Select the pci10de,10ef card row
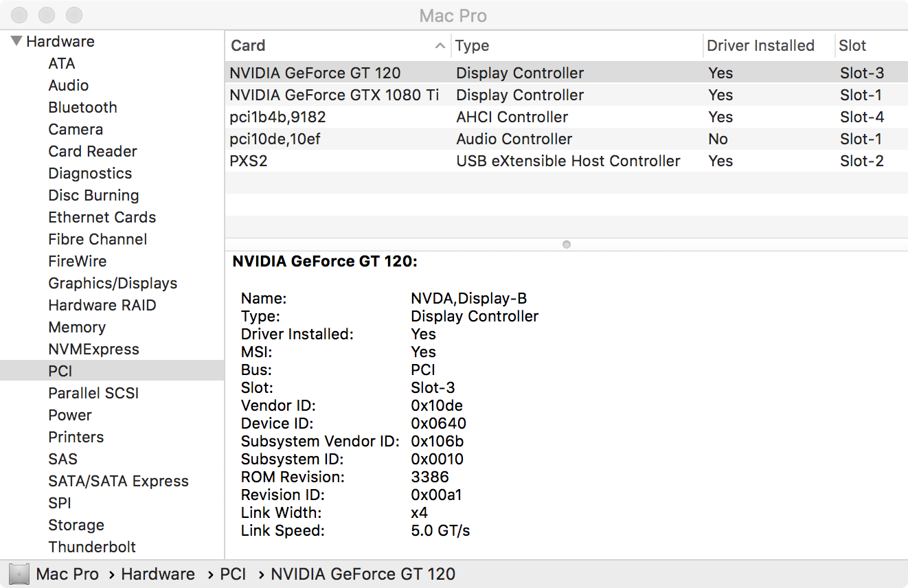The width and height of the screenshot is (908, 588). pyautogui.click(x=567, y=139)
